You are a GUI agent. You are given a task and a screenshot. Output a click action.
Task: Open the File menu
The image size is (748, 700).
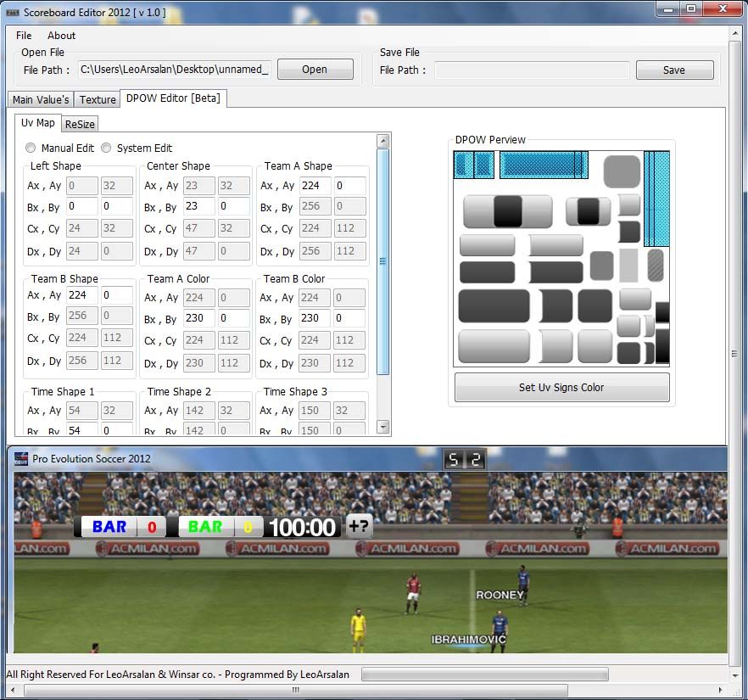[24, 36]
